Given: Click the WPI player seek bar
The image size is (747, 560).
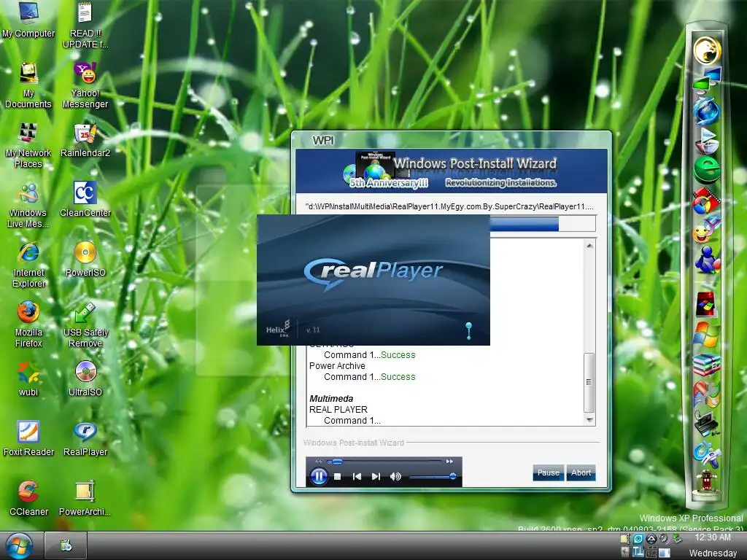Looking at the screenshot, I should tap(385, 462).
